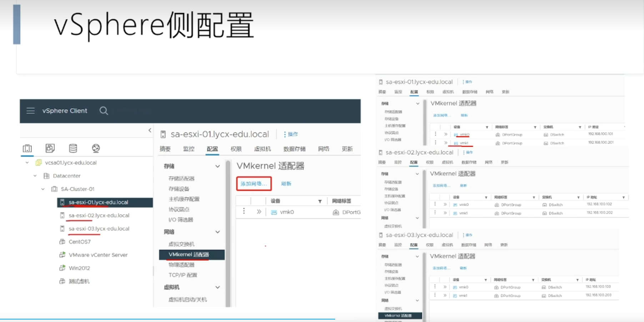Viewport: 644px width, 322px height.
Task: Open the 摘要 tab in main window
Action: (165, 149)
